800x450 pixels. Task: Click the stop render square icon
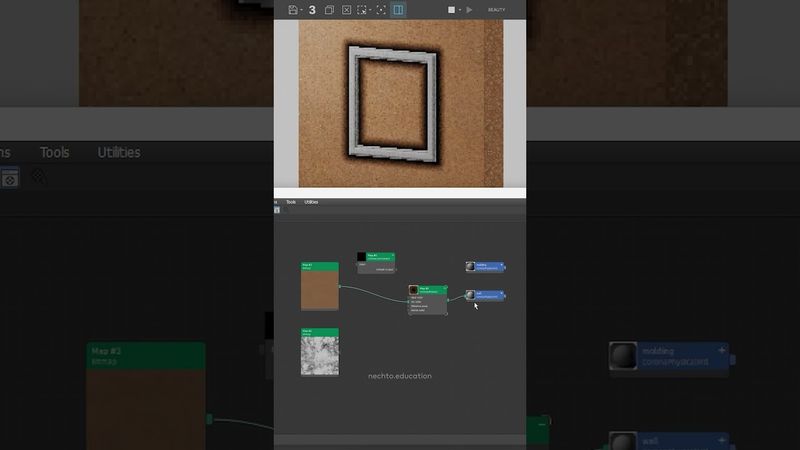pos(451,10)
